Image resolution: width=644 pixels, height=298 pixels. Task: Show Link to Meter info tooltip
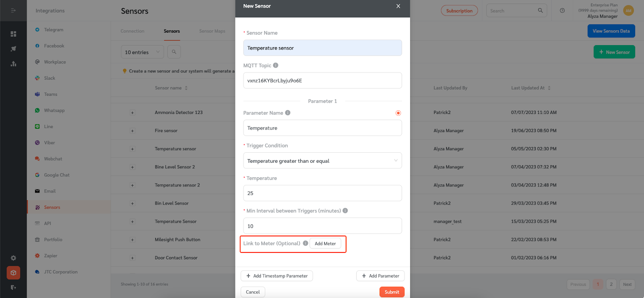coord(305,243)
